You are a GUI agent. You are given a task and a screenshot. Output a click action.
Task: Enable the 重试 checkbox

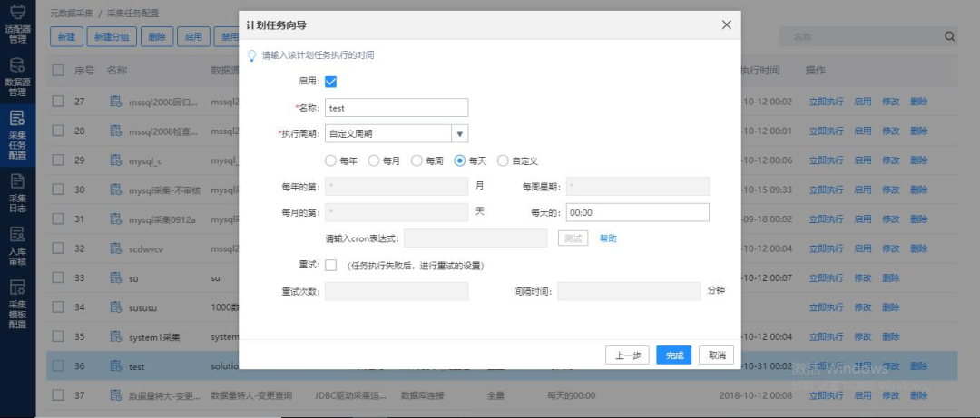pos(331,266)
